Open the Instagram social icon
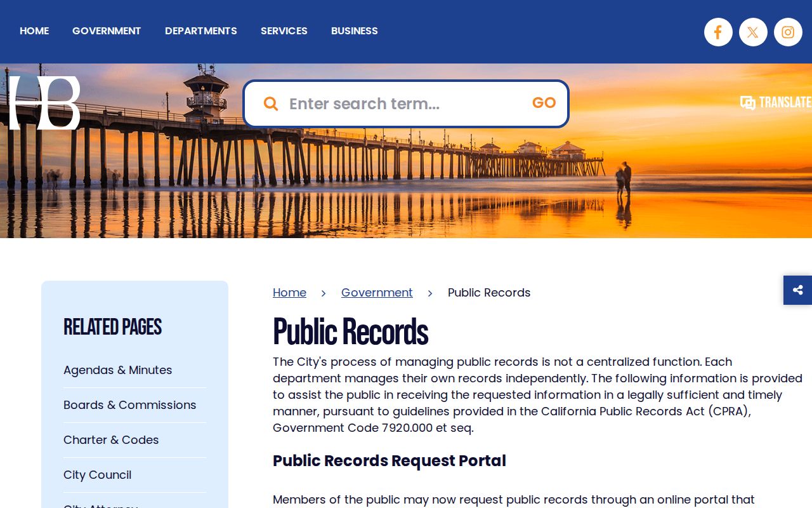812x508 pixels. point(788,32)
